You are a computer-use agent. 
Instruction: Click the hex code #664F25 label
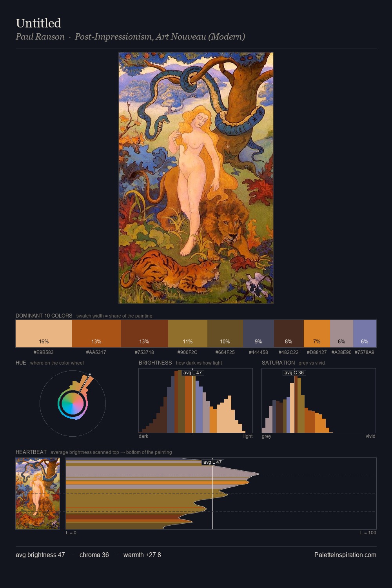[225, 352]
